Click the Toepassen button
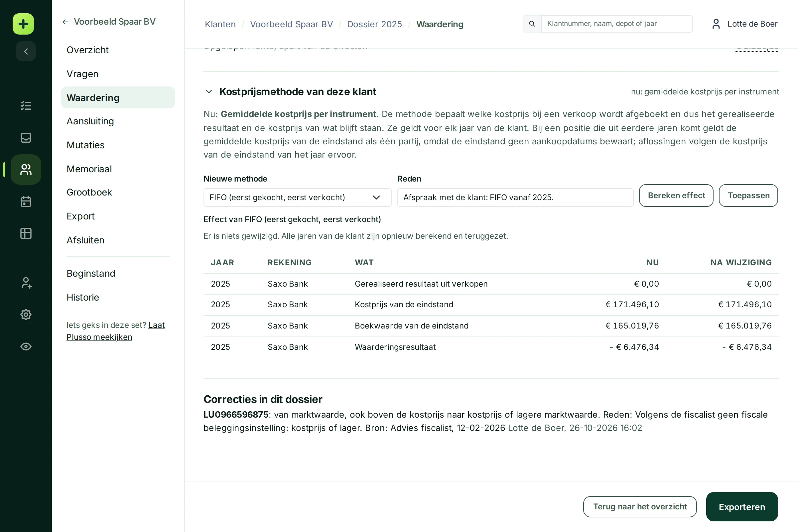Viewport: 798px width, 532px height. [x=748, y=196]
